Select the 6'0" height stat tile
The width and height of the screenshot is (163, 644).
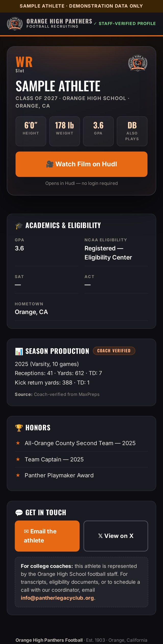pos(31,131)
